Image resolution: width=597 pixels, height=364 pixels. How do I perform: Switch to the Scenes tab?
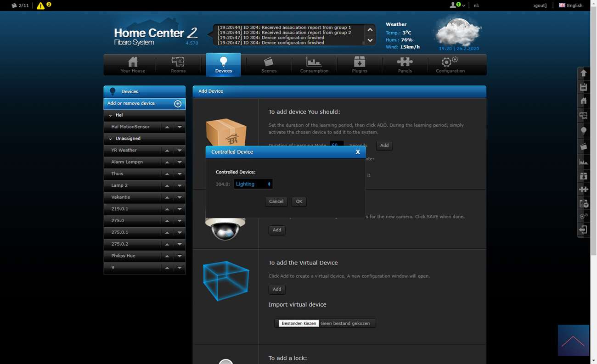pos(269,65)
